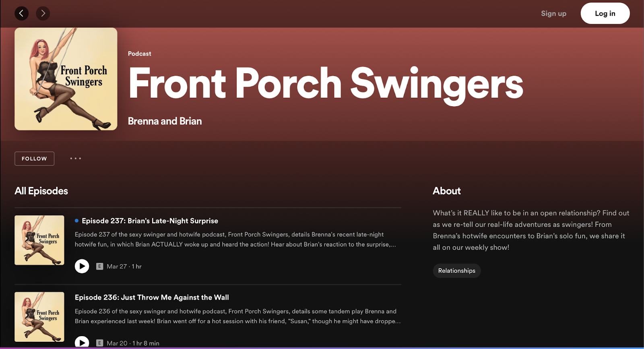Click the About description paragraph

coord(531,230)
